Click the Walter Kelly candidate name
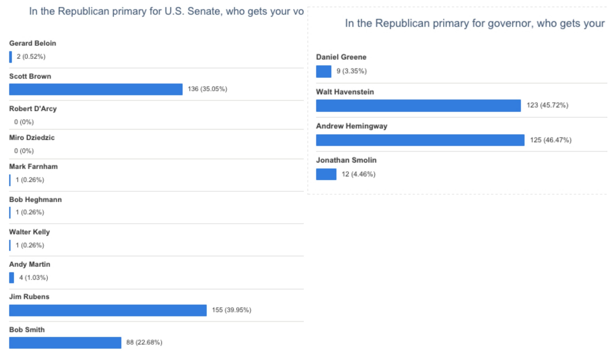The image size is (611, 364). pyautogui.click(x=30, y=232)
